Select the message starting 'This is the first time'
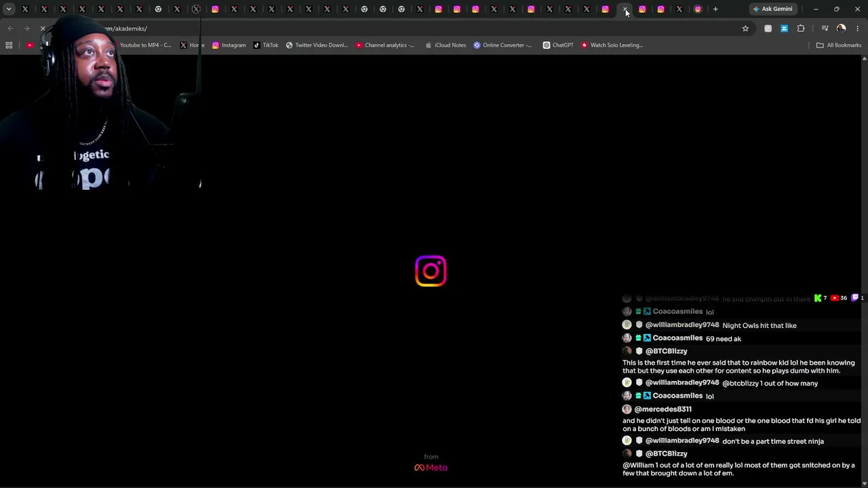Screen dimensions: 868x488 [738, 367]
